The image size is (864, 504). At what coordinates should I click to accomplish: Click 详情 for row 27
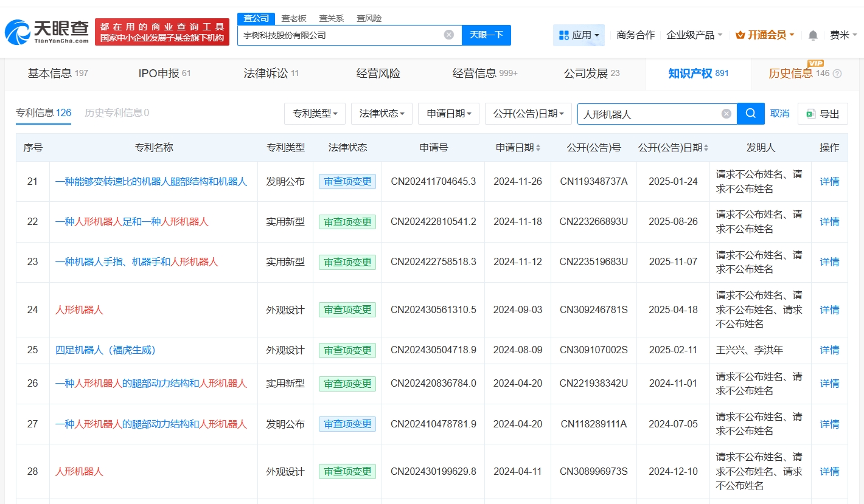tap(829, 424)
